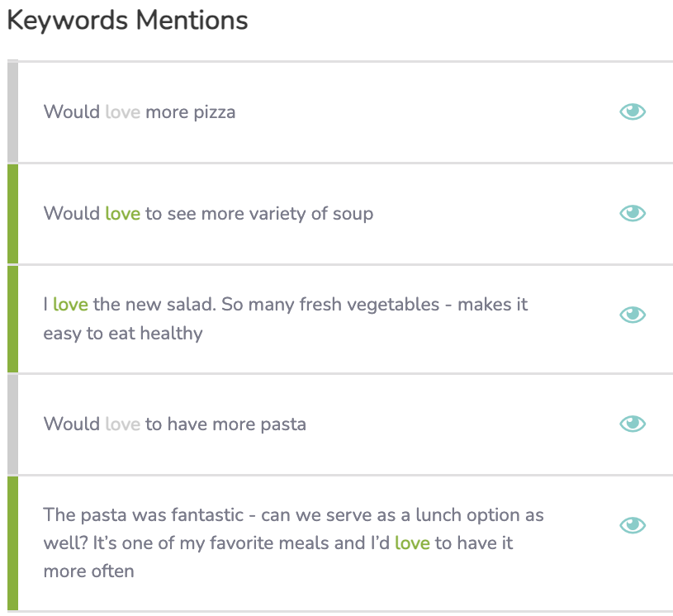Select 'Would love to see more variety of soup' text
This screenshot has height=616, width=673.
[208, 213]
